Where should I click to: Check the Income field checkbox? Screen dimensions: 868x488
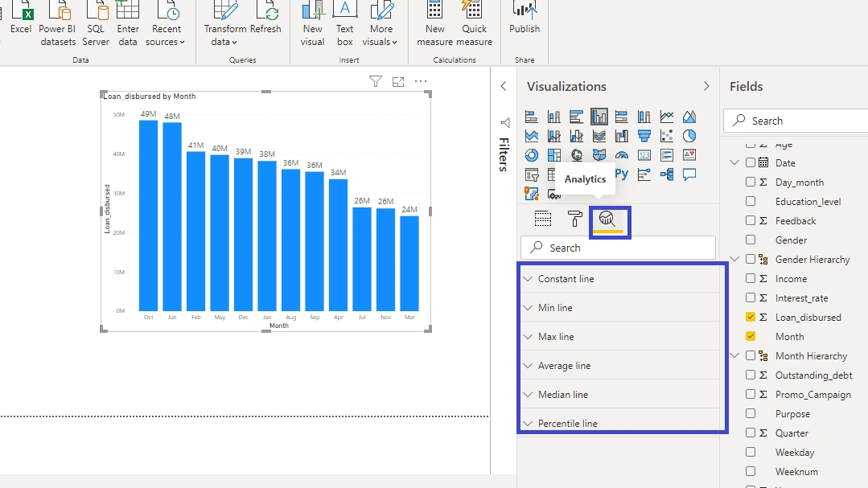click(x=751, y=279)
